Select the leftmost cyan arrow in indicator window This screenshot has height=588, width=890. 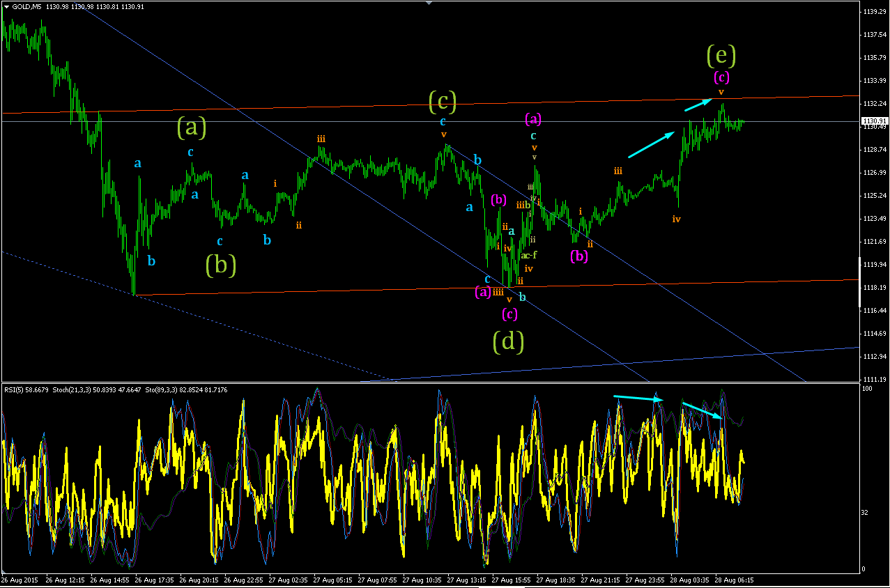point(639,398)
